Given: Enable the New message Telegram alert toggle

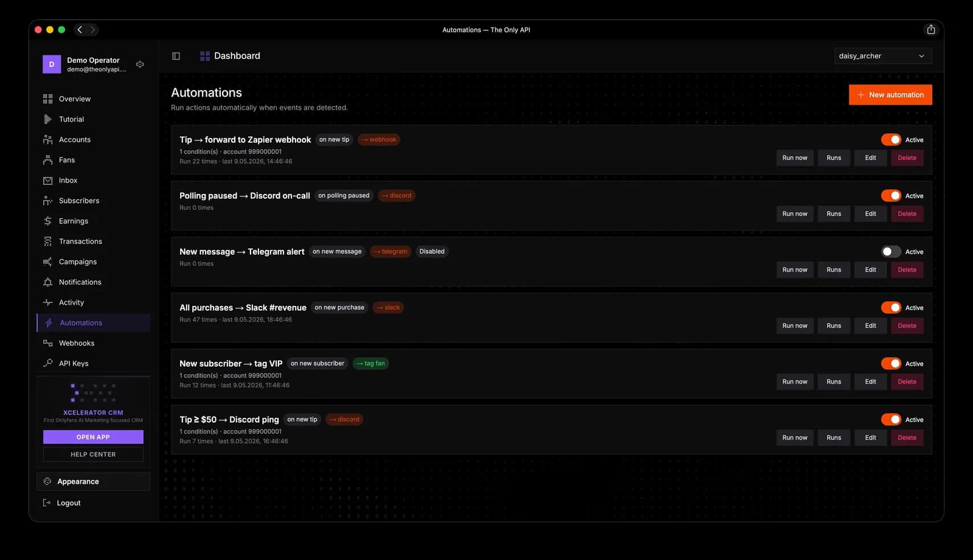Looking at the screenshot, I should 891,252.
